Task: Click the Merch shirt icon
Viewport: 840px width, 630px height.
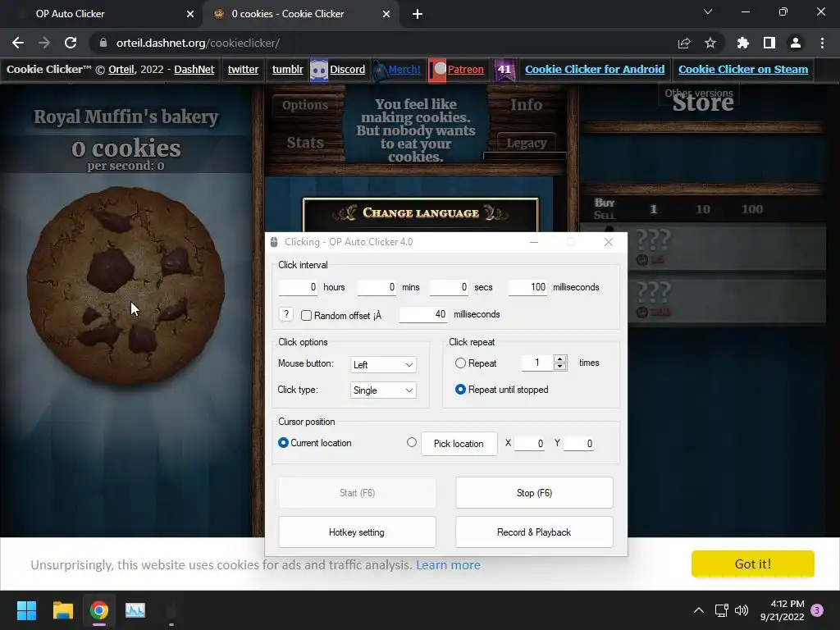Action: [x=380, y=70]
